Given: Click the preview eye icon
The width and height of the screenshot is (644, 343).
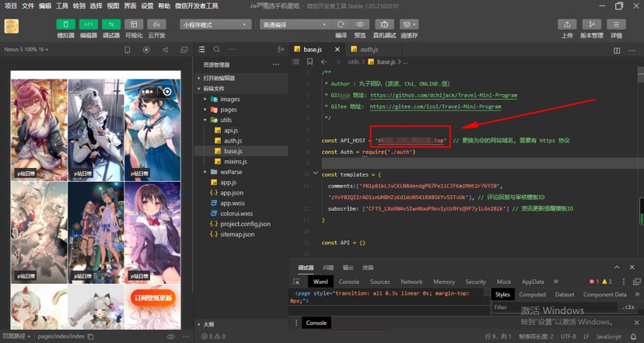Looking at the screenshot, I should pyautogui.click(x=359, y=24).
